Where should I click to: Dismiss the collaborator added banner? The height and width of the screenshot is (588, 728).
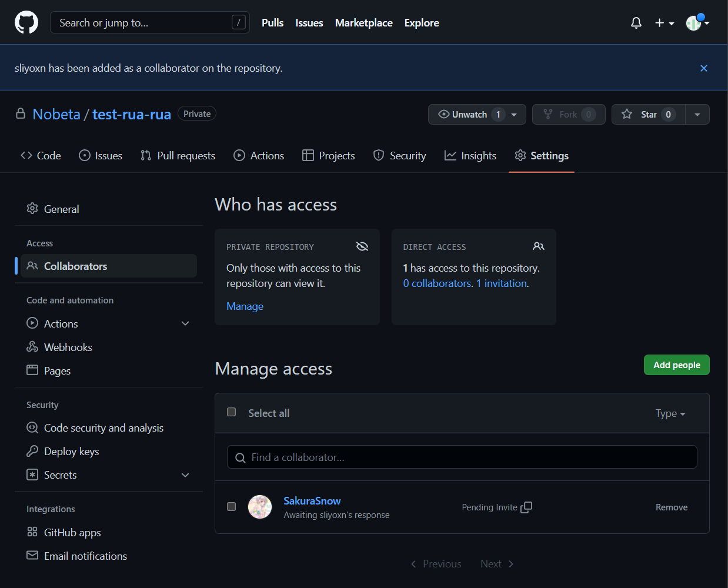point(703,68)
